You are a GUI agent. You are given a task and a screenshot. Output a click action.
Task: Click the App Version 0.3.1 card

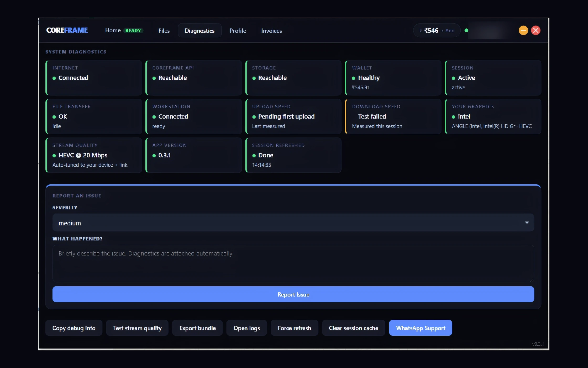[193, 155]
